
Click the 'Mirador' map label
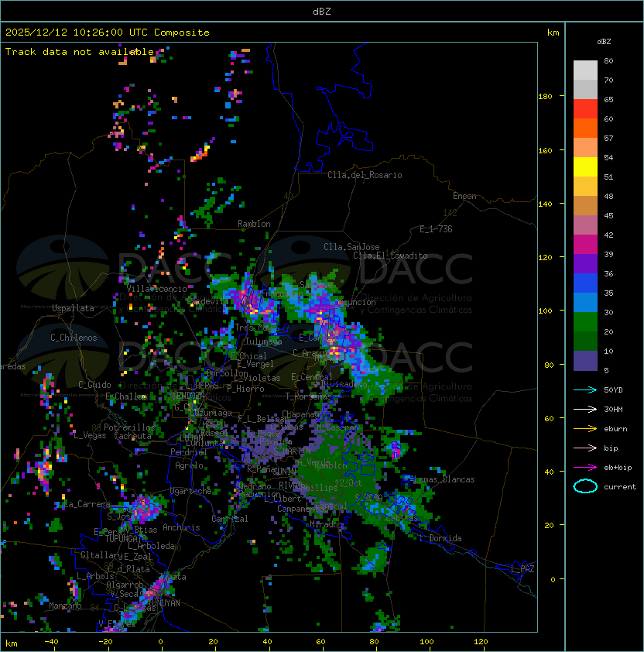[326, 524]
